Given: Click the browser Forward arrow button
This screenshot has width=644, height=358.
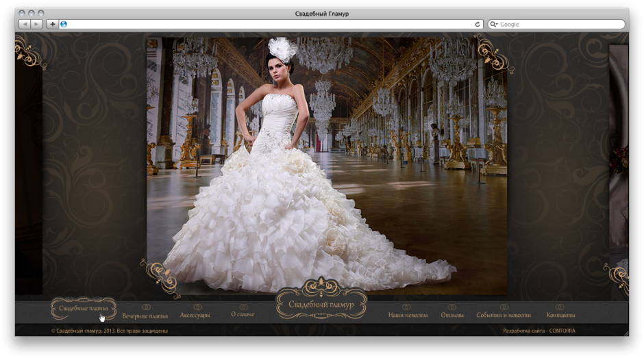Looking at the screenshot, I should click(36, 24).
